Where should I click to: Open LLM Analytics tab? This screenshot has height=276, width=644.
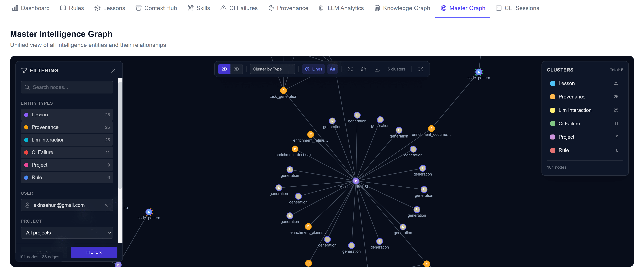coord(341,8)
